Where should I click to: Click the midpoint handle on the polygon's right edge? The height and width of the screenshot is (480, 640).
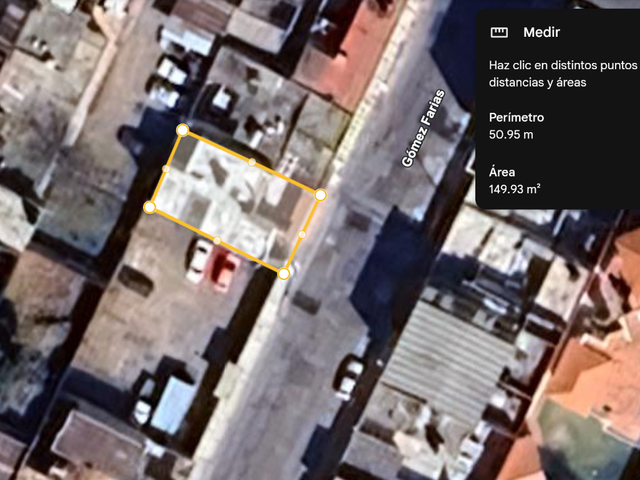[302, 234]
